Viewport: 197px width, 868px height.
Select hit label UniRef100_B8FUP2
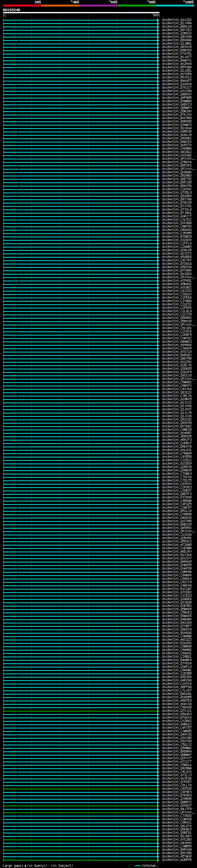pyautogui.click(x=176, y=166)
